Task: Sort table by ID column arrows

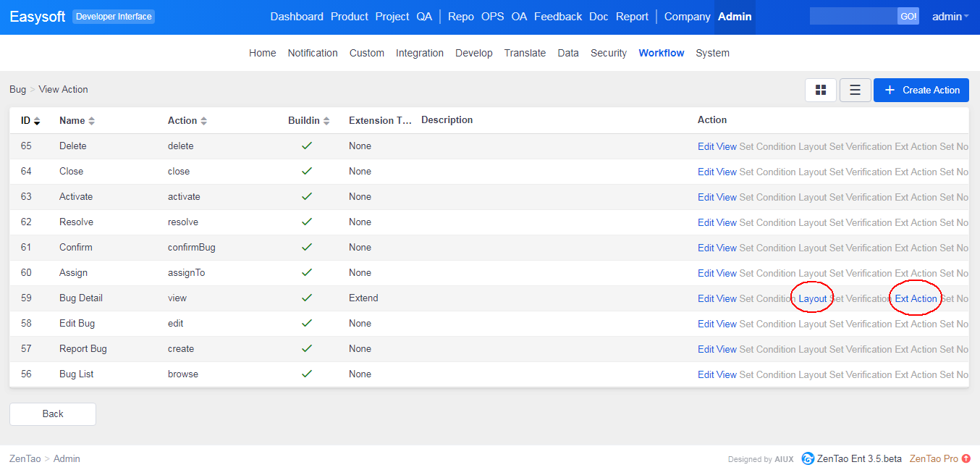Action: tap(37, 121)
